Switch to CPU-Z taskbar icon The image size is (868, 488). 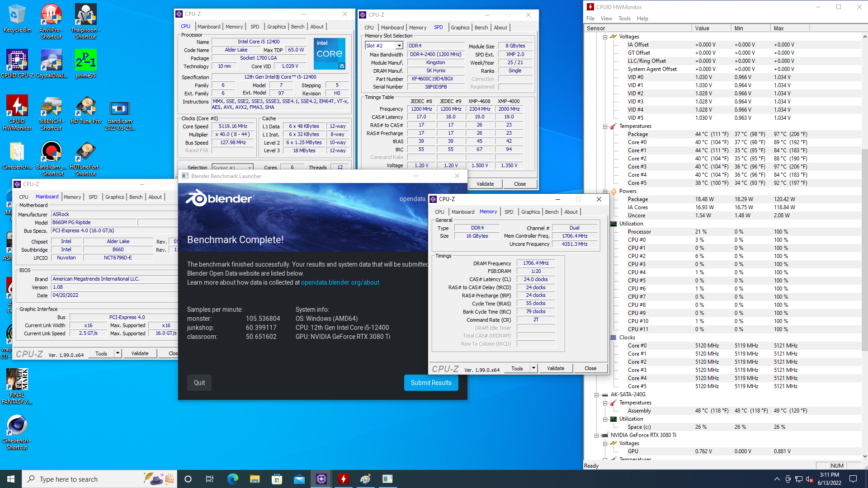(x=321, y=479)
